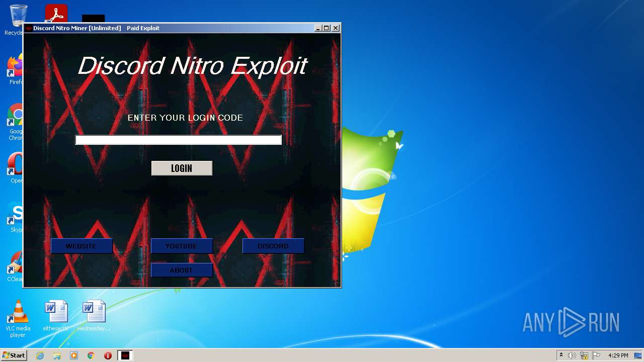Open the DISCORD button
Viewport: 644px width, 362px height.
point(273,246)
